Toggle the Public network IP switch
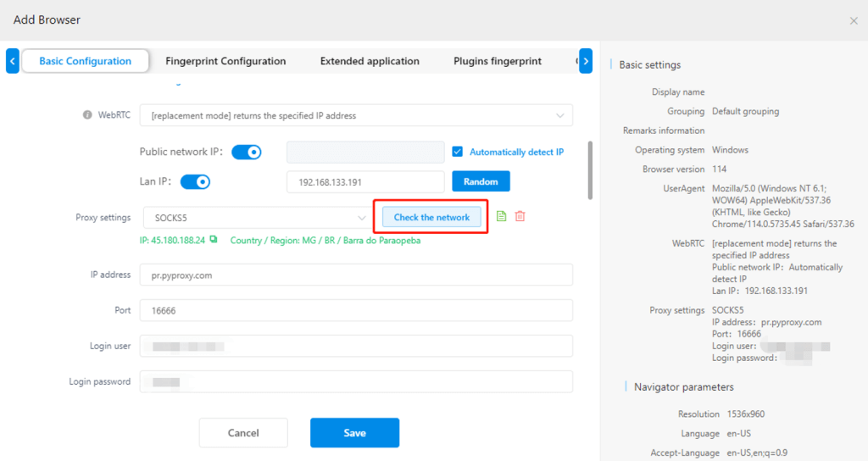This screenshot has height=461, width=868. pyautogui.click(x=247, y=153)
